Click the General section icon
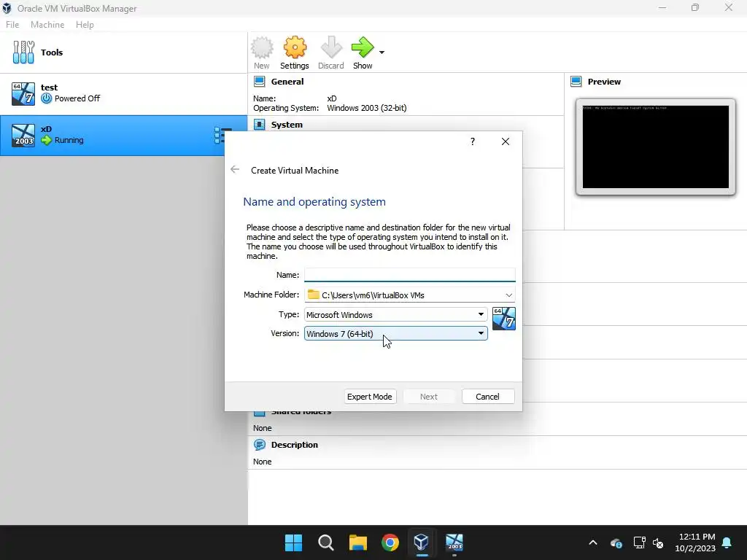Viewport: 747px width, 560px height. pyautogui.click(x=259, y=82)
